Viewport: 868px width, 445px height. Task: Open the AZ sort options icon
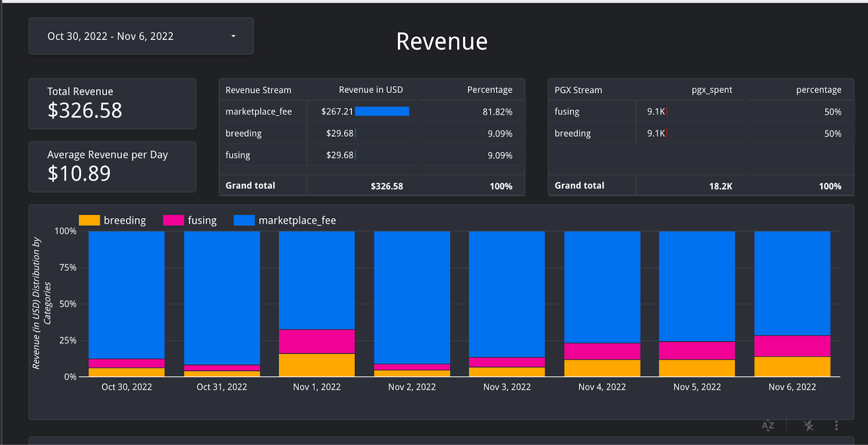[768, 426]
